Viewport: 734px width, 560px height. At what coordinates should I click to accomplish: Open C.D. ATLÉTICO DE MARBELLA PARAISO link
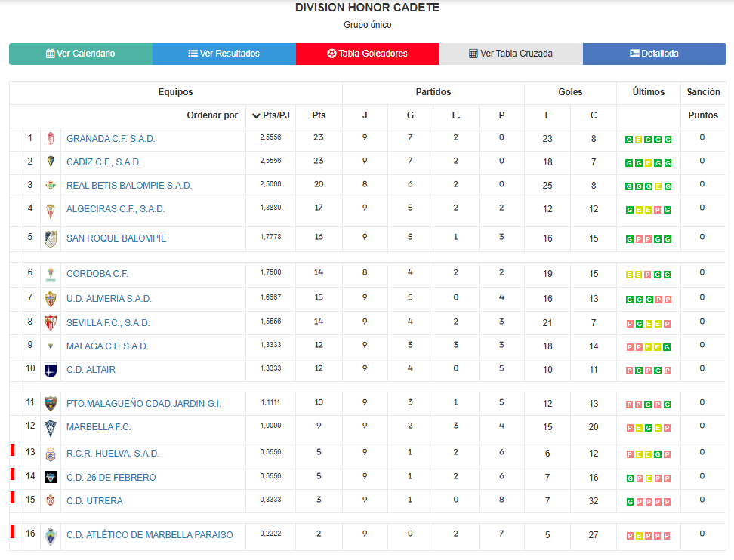150,535
